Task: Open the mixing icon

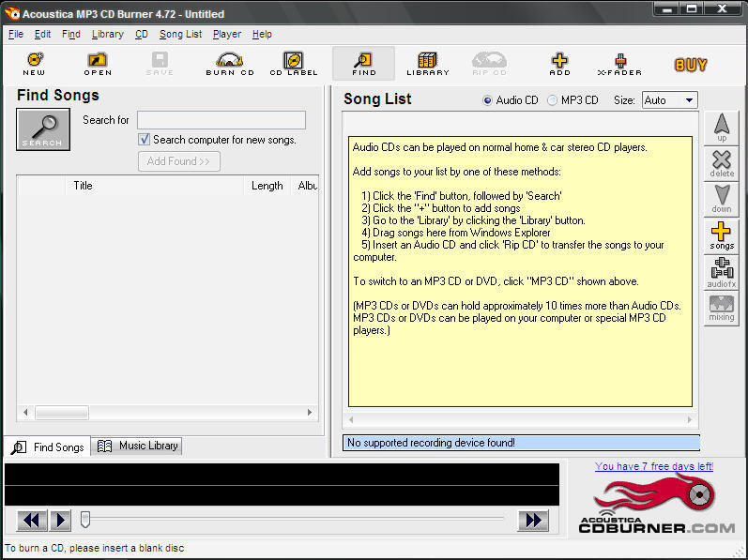Action: click(722, 309)
